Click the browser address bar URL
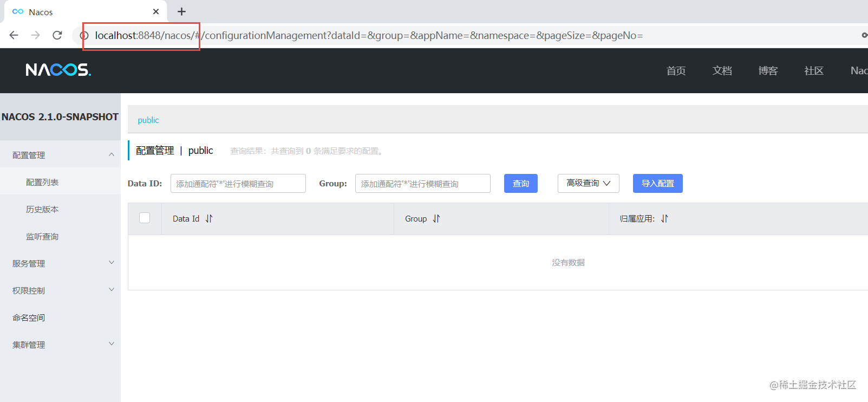Image resolution: width=868 pixels, height=402 pixels. (x=369, y=36)
